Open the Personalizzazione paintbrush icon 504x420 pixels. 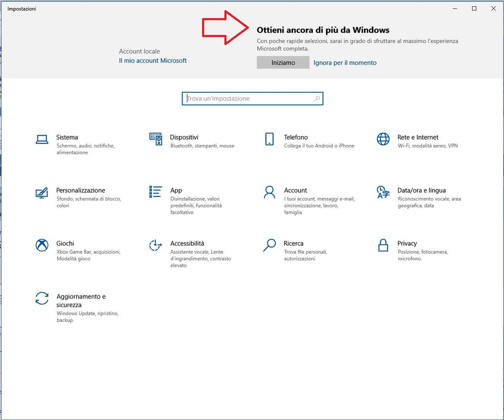(42, 193)
